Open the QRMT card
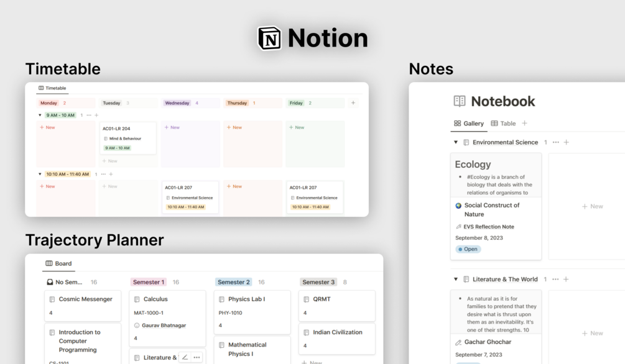Screen dimensions: 625x364 click(x=337, y=306)
